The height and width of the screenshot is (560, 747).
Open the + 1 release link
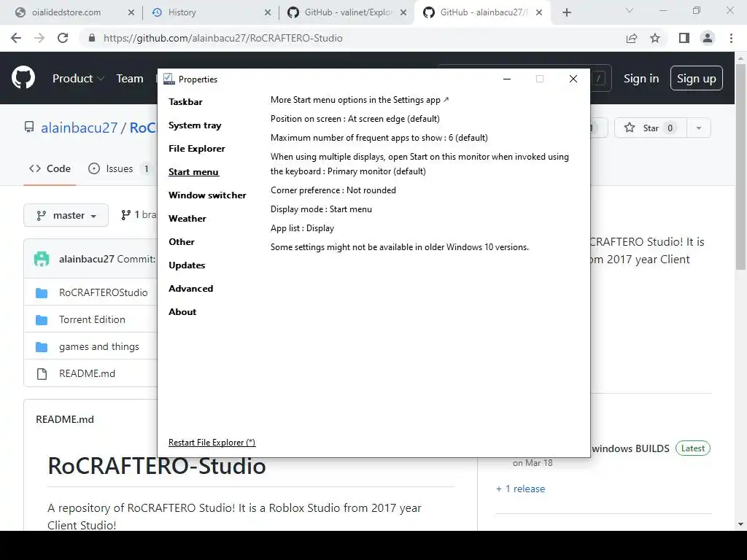(520, 489)
